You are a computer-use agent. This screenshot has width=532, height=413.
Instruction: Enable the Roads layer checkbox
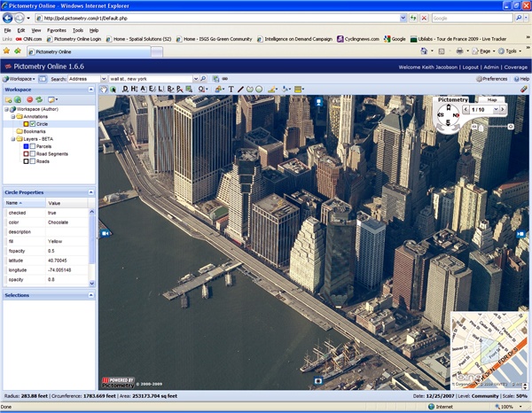33,161
